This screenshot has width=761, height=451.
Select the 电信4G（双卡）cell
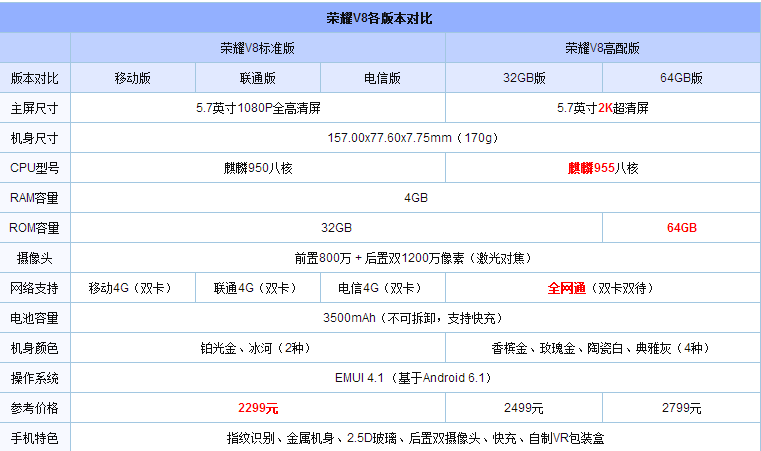click(x=382, y=288)
